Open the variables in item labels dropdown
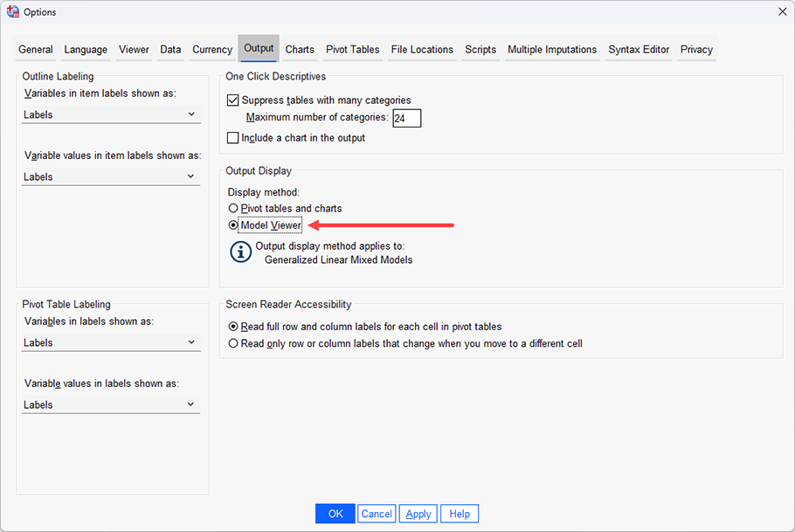This screenshot has width=795, height=532. (111, 114)
